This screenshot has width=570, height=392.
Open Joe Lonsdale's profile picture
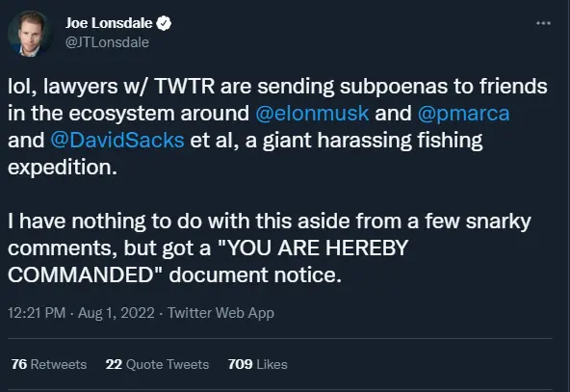click(31, 34)
